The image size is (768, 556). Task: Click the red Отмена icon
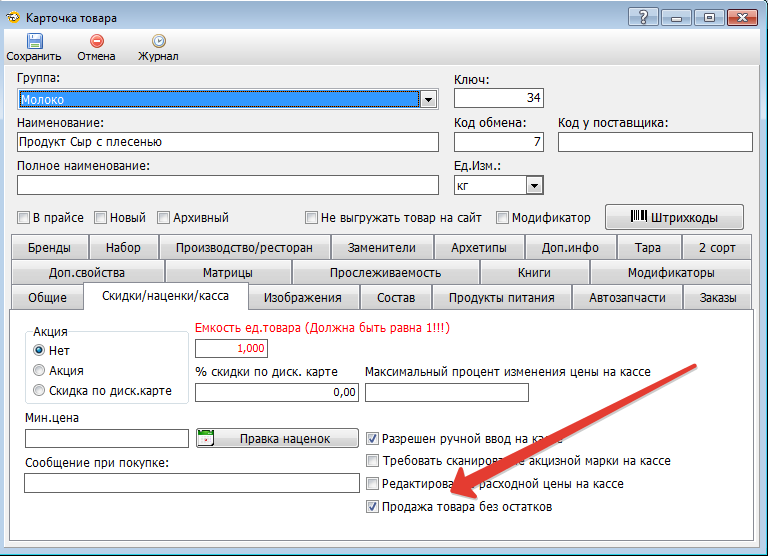(97, 41)
